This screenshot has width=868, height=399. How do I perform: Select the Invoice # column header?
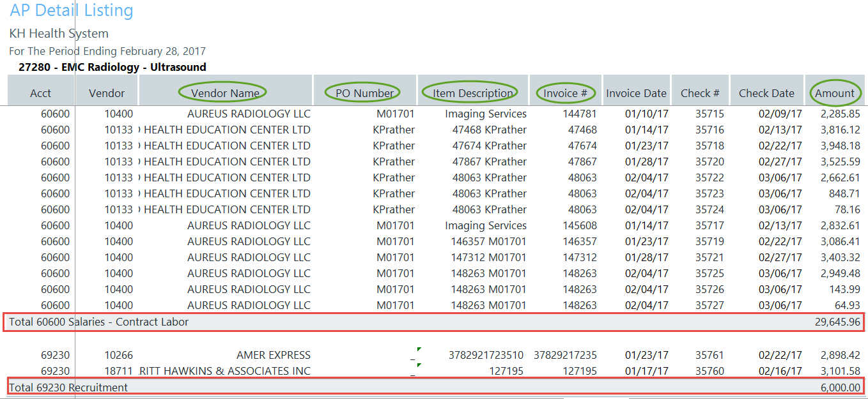tap(565, 93)
